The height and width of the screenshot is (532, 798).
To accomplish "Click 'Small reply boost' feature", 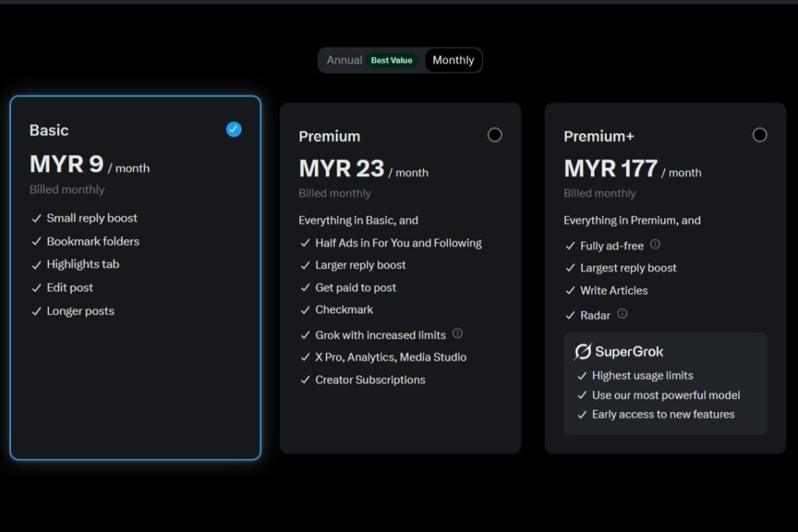I will coord(92,218).
